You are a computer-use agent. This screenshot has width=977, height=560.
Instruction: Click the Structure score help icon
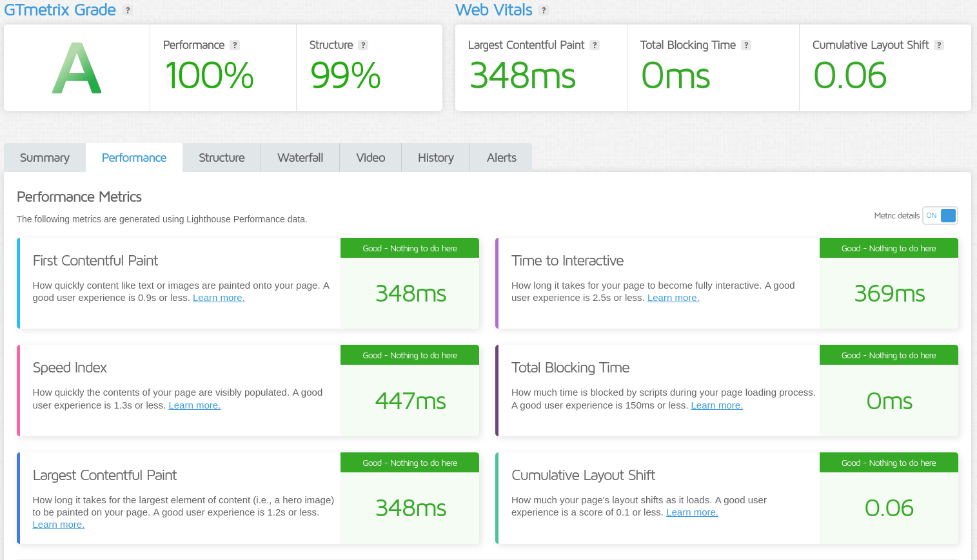(363, 45)
